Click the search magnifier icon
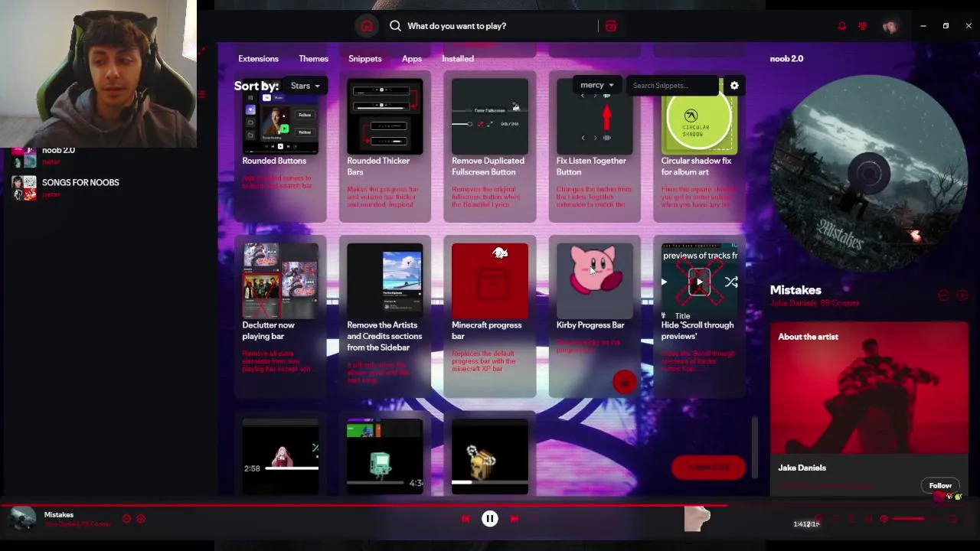 coord(395,26)
